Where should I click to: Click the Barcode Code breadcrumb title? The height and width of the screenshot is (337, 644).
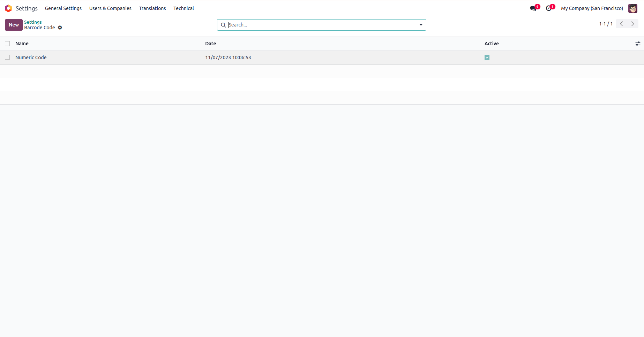(39, 28)
